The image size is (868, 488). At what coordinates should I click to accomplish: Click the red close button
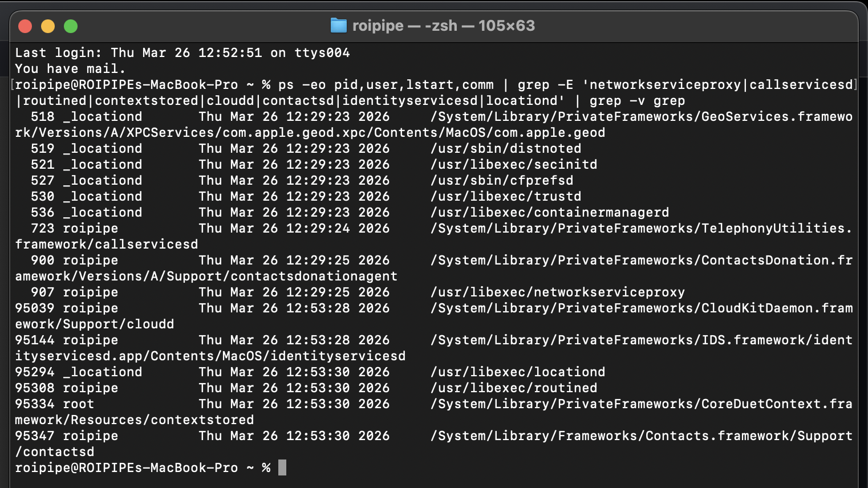tap(25, 26)
